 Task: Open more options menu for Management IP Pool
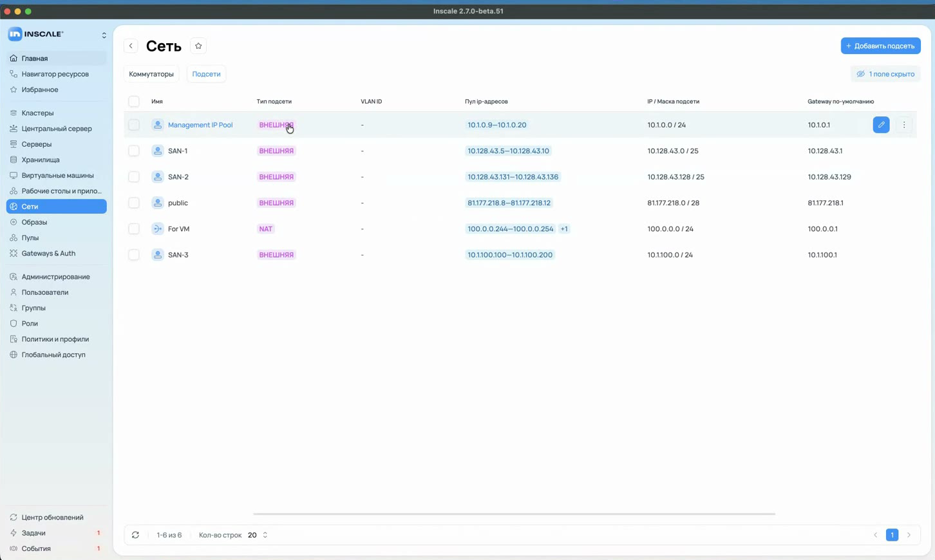(904, 125)
